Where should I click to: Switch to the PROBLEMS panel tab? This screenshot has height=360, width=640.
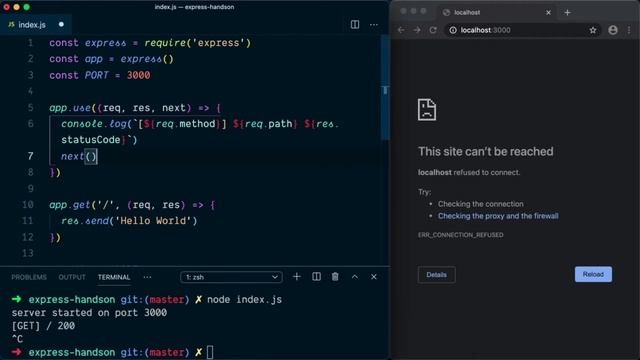[29, 277]
